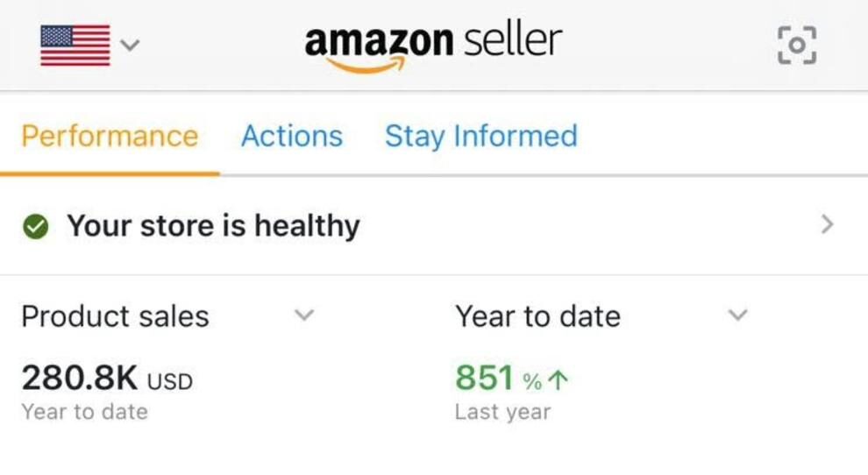Select the "Your store is healthy" text
The image size is (868, 475).
click(213, 226)
